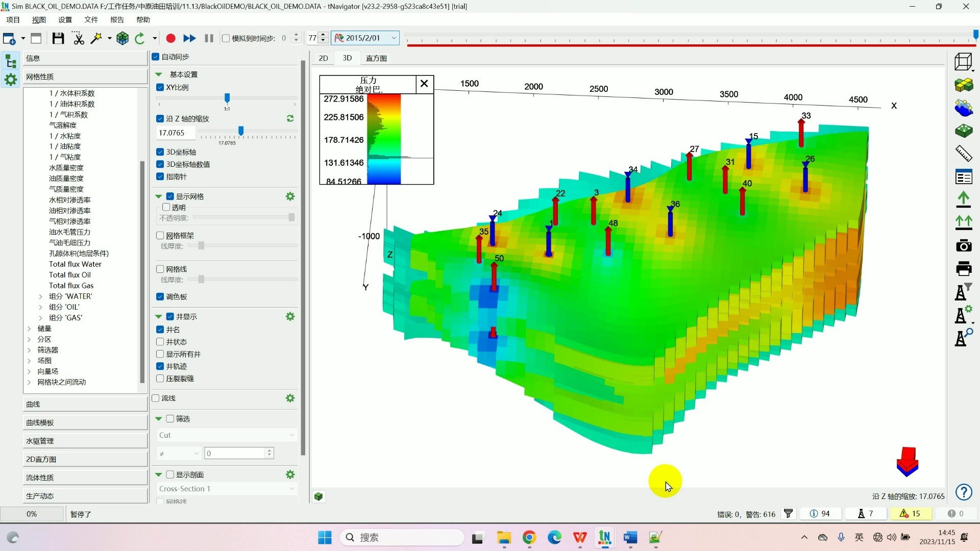980x551 pixels.
Task: Toggle the 井名 well names checkbox
Action: tap(160, 330)
